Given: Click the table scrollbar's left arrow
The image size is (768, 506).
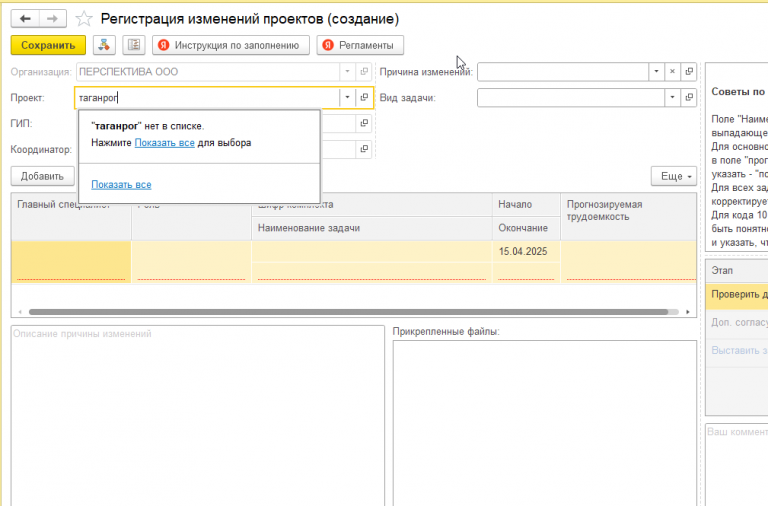Looking at the screenshot, I should coord(20,312).
